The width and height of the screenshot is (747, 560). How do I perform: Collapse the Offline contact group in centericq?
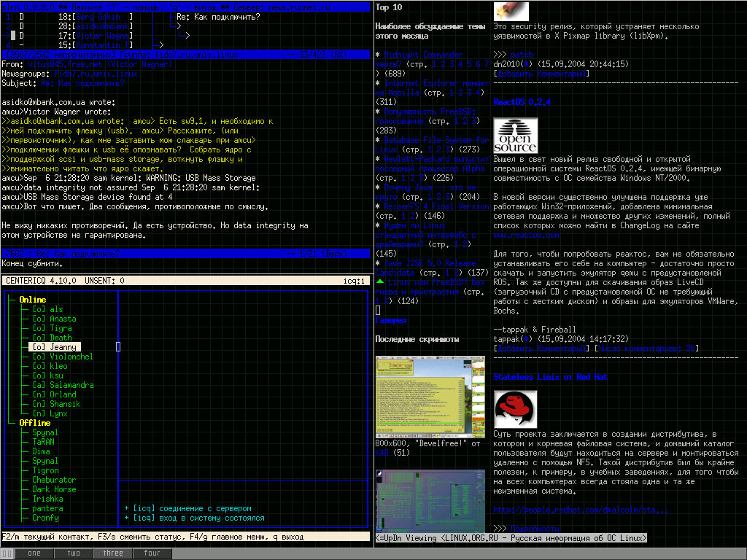(35, 423)
